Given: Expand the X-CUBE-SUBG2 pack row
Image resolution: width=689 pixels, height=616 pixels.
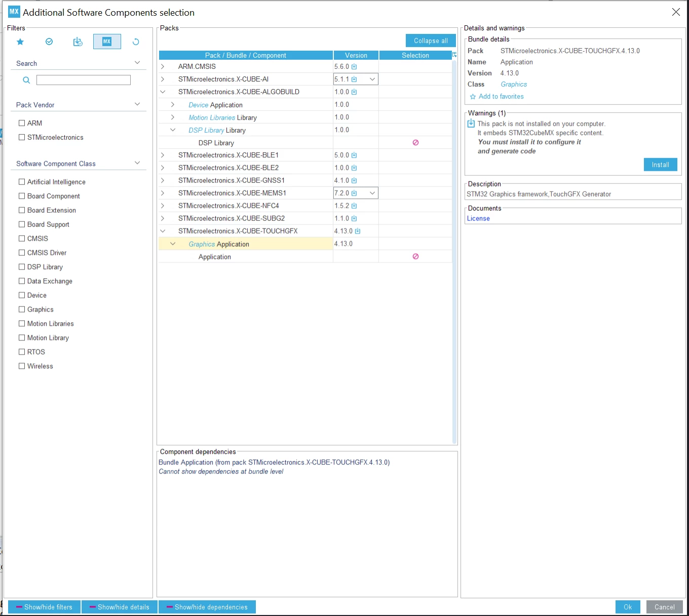Looking at the screenshot, I should [x=163, y=219].
